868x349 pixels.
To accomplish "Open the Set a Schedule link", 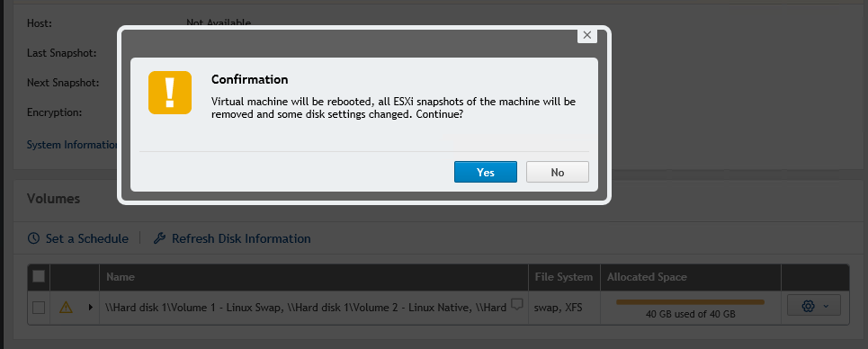I will point(87,238).
